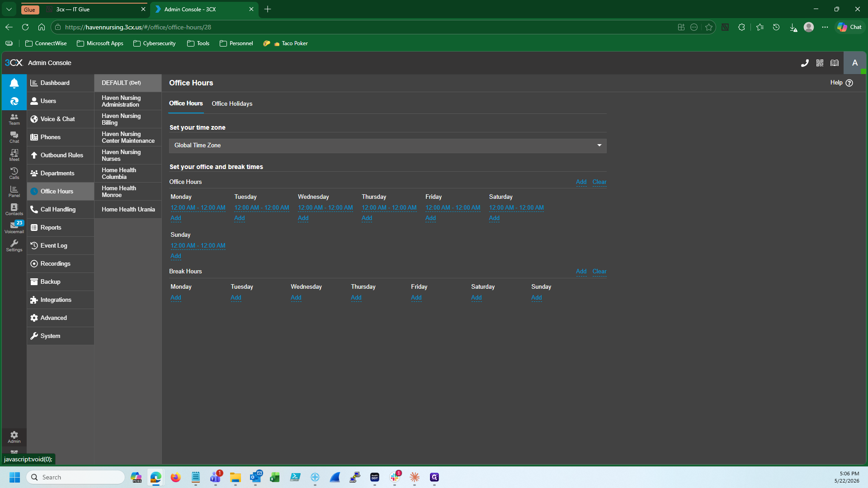Open Outlook from the taskbar
Screen dimensions: 868x488
click(255, 477)
